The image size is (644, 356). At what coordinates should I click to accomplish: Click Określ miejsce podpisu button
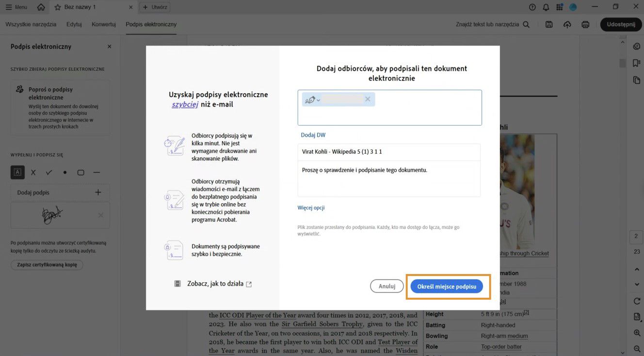tap(447, 286)
